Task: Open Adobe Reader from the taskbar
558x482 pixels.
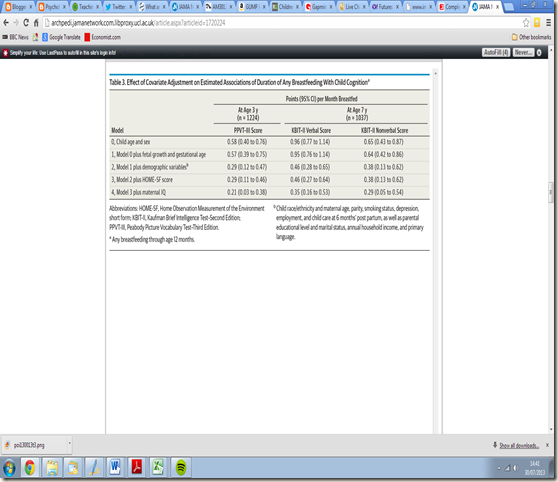Action: [x=137, y=467]
